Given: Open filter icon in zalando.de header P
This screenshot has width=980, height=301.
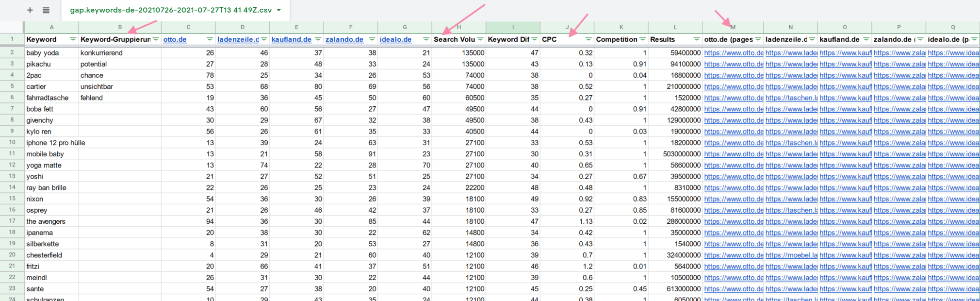Looking at the screenshot, I should 920,39.
